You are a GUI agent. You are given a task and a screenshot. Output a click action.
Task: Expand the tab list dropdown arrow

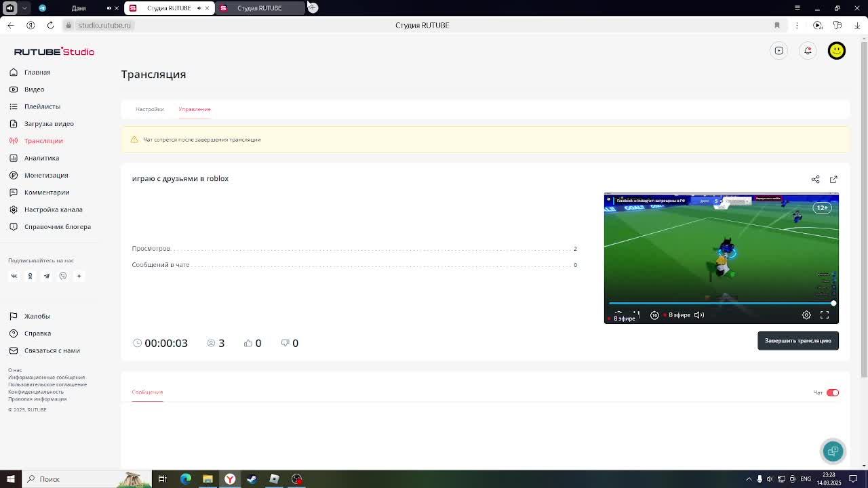[24, 8]
